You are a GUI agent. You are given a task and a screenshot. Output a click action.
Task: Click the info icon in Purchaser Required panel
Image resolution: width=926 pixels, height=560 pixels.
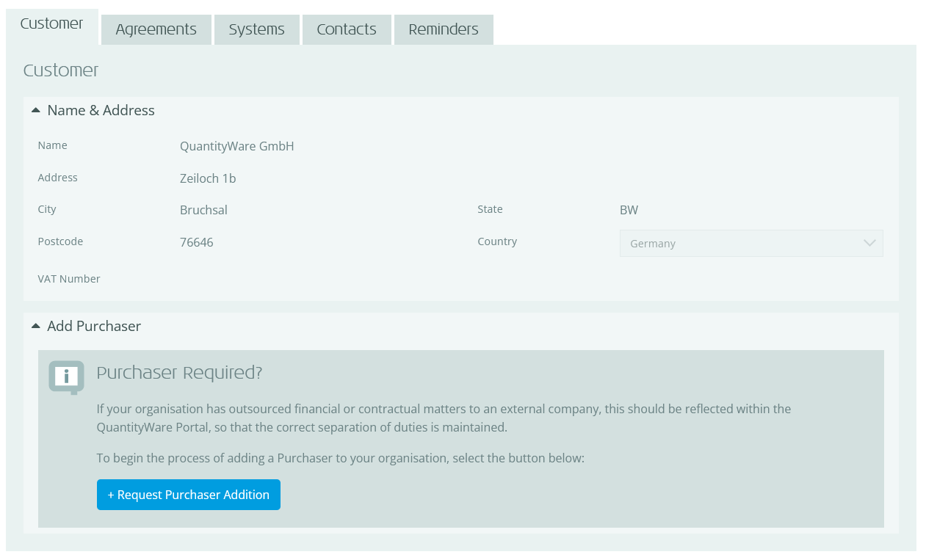coord(65,377)
